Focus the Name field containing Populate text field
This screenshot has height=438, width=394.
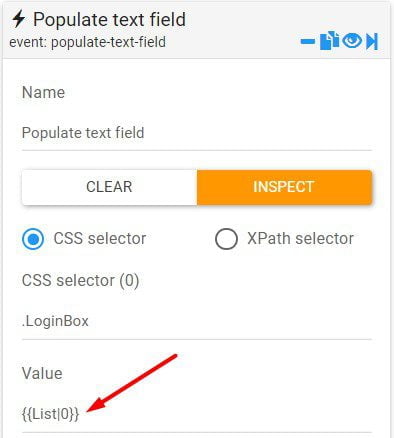[197, 133]
